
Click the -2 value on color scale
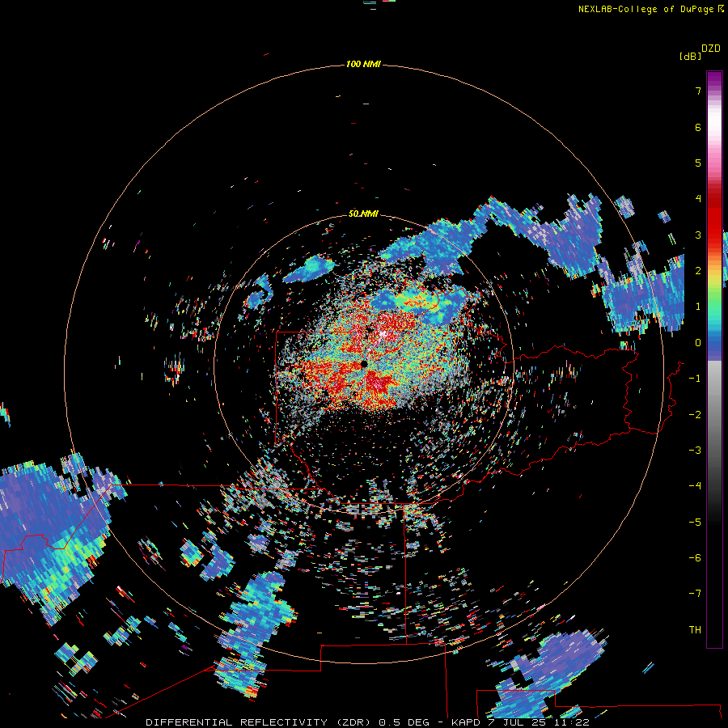(x=695, y=415)
